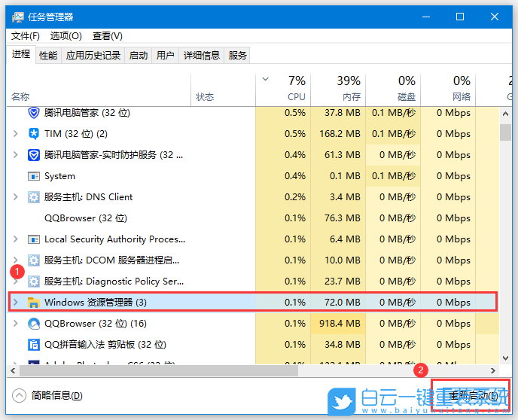The height and width of the screenshot is (420, 518).
Task: Click the 腾讯电脑管家-实时防护服务 shield icon
Action: pyautogui.click(x=33, y=155)
